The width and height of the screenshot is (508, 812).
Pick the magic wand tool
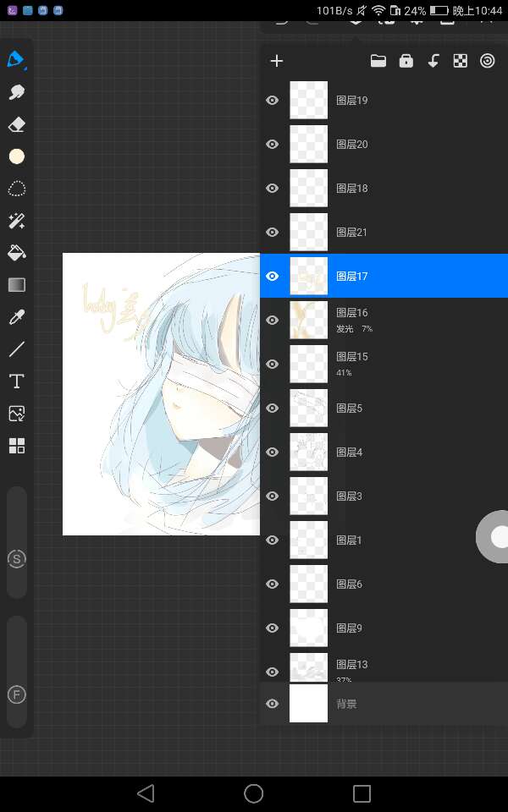16,220
